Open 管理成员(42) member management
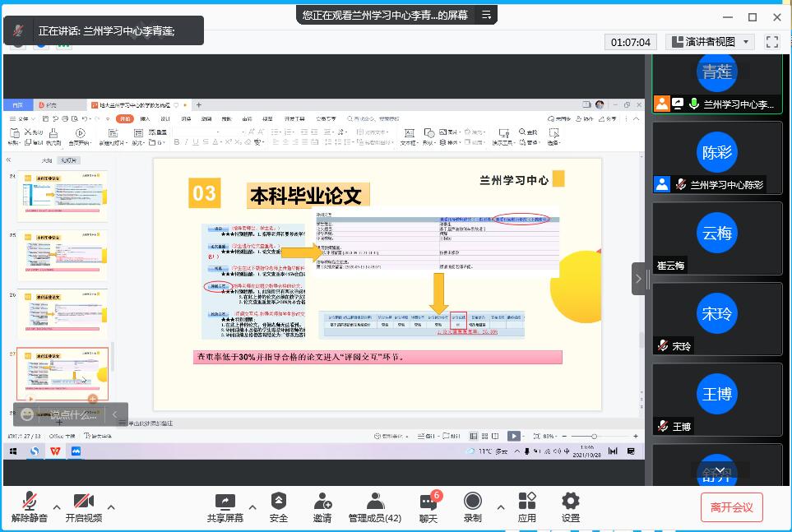The height and width of the screenshot is (532, 792). pyautogui.click(x=374, y=507)
